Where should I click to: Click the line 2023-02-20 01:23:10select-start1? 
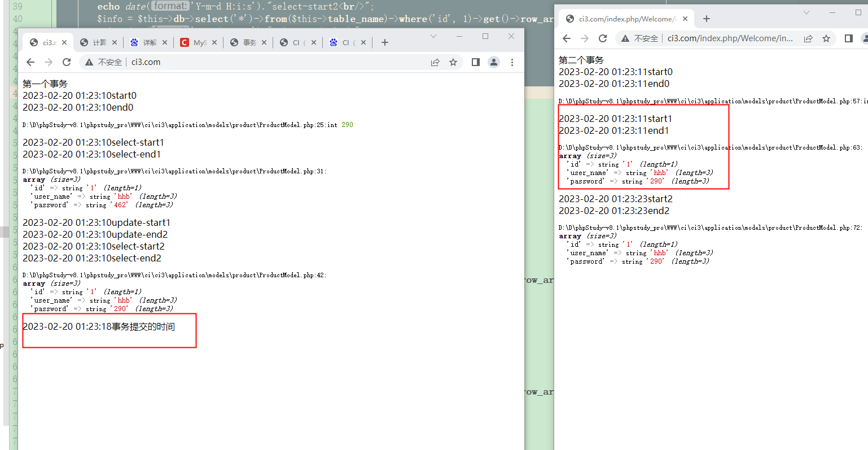coord(93,142)
